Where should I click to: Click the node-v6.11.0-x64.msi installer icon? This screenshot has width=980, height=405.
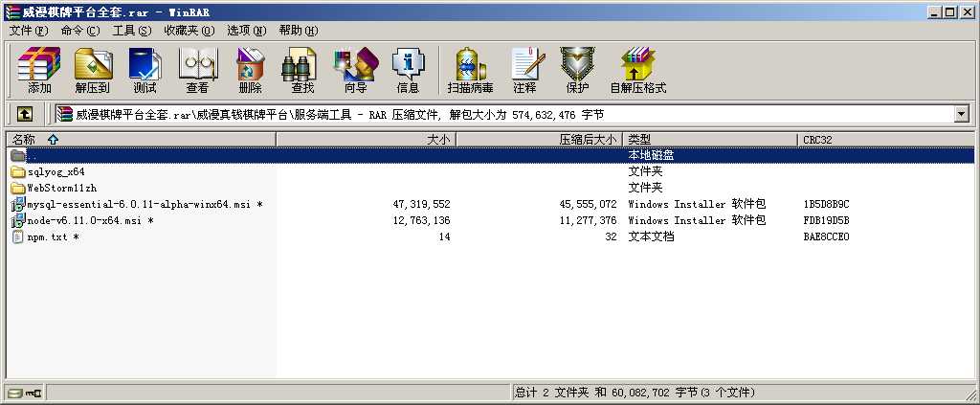pyautogui.click(x=18, y=220)
